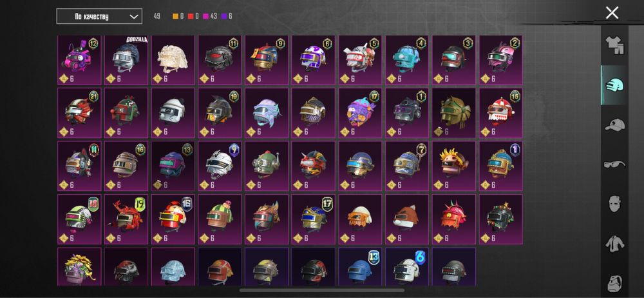
Task: Select the jacket category icon
Action: coord(615,244)
